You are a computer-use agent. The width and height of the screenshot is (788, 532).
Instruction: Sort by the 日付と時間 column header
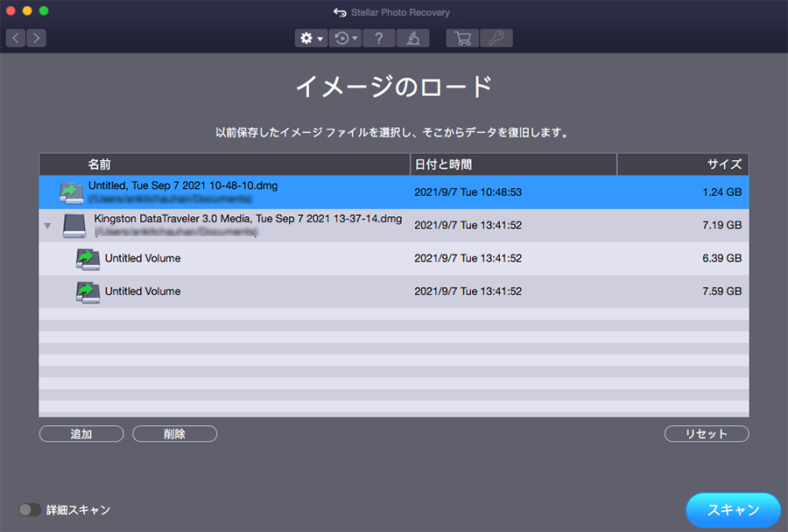pyautogui.click(x=514, y=164)
